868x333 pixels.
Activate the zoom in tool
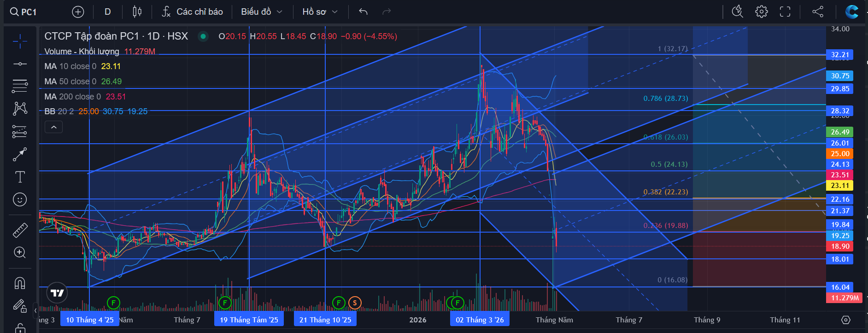20,252
